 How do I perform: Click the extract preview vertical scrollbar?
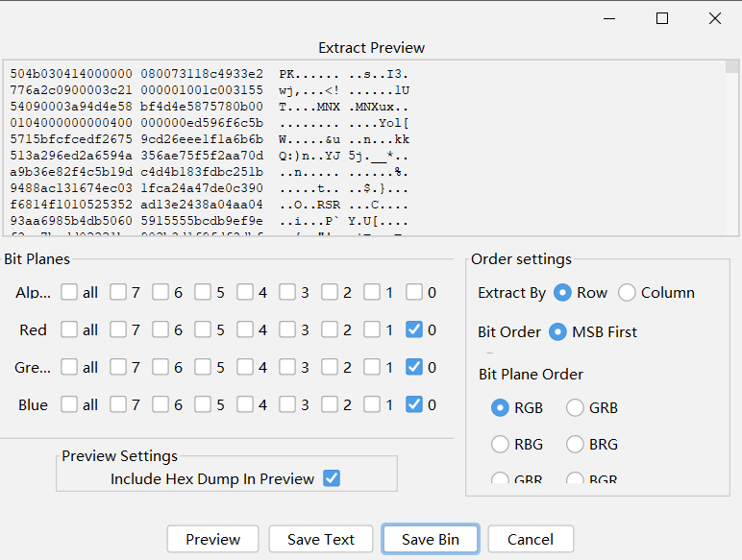coord(732,144)
